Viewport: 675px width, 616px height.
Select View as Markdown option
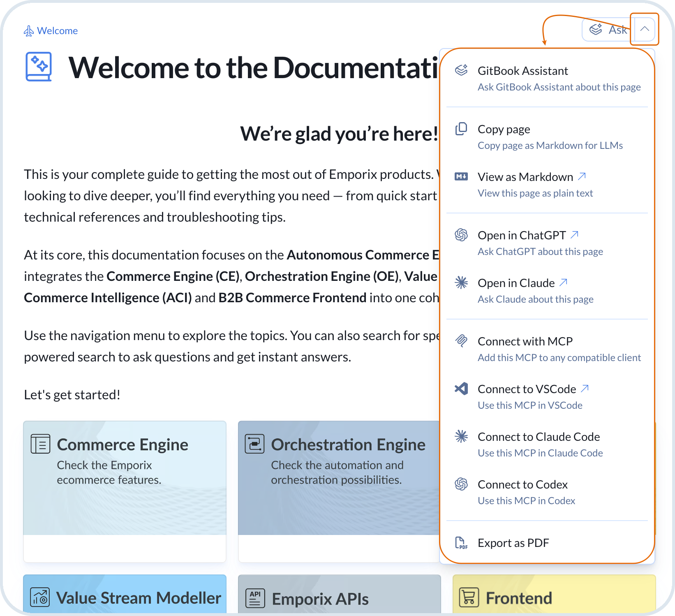pos(547,185)
